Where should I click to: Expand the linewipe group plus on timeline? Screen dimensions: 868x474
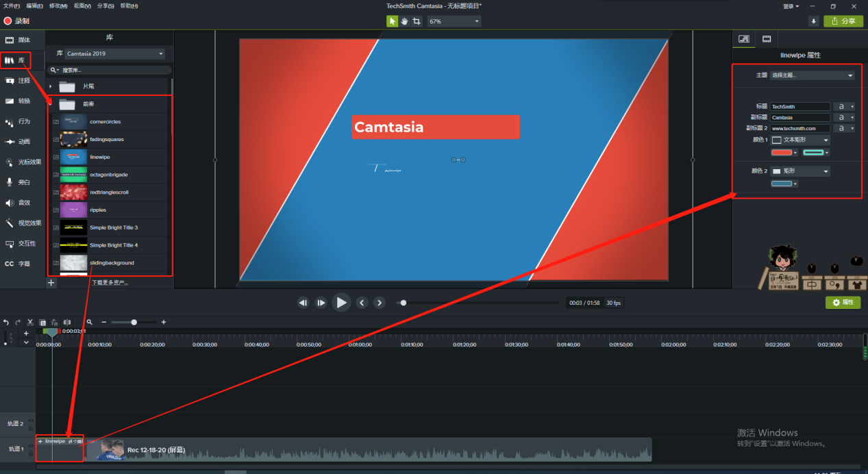(x=40, y=441)
